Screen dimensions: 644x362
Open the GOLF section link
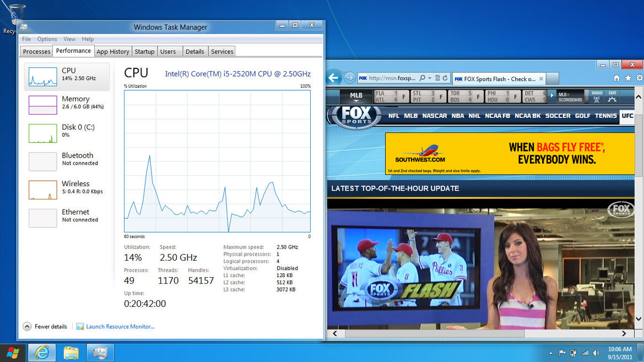click(x=582, y=116)
